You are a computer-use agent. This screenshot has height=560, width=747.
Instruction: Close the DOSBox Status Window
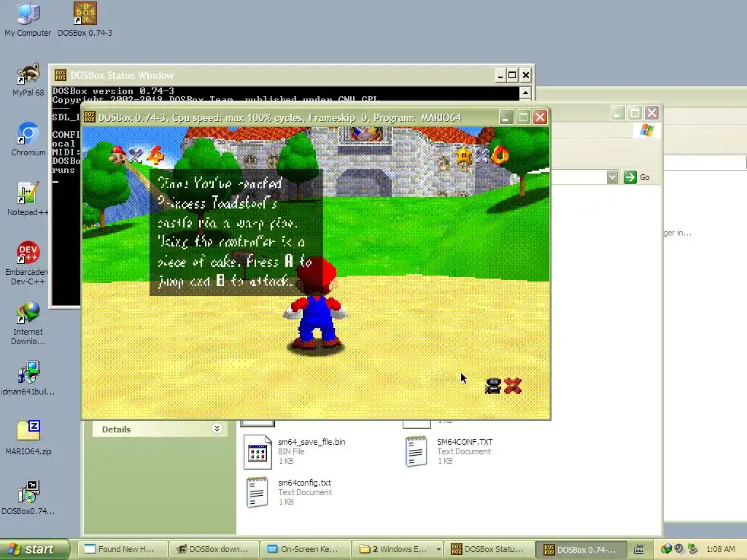(525, 75)
